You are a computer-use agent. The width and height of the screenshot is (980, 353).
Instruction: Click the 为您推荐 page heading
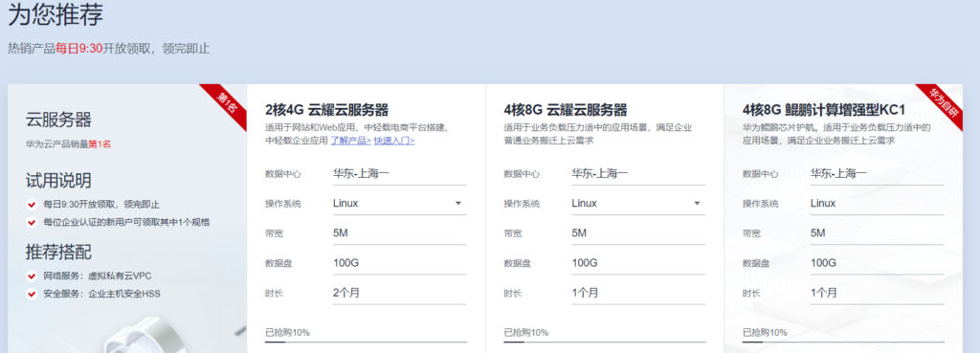tap(56, 15)
